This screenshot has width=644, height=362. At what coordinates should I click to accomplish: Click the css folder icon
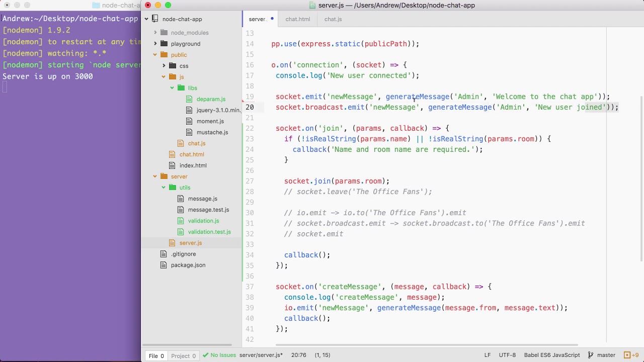[173, 66]
